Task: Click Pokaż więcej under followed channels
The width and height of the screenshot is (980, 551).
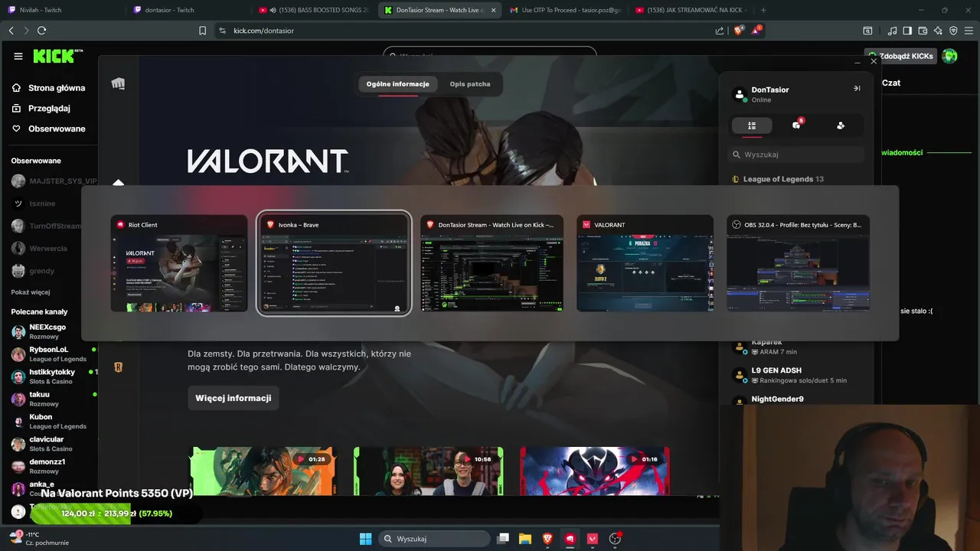Action: [x=31, y=292]
